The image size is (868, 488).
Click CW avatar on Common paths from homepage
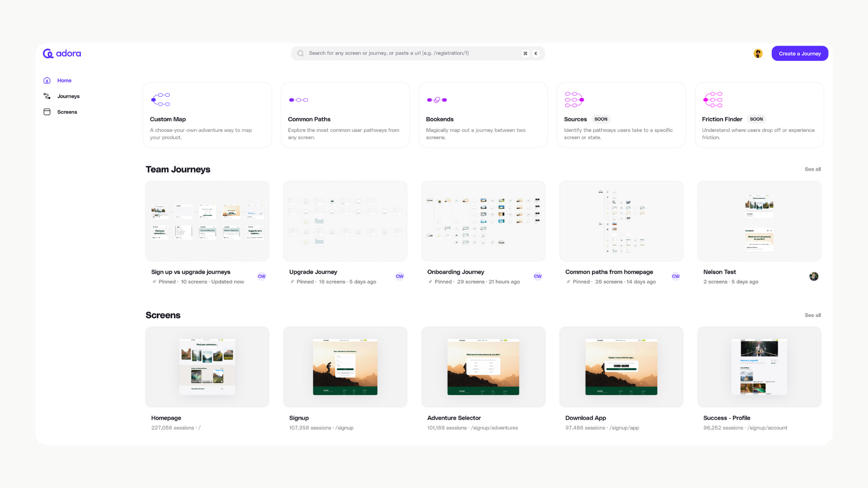pyautogui.click(x=676, y=277)
